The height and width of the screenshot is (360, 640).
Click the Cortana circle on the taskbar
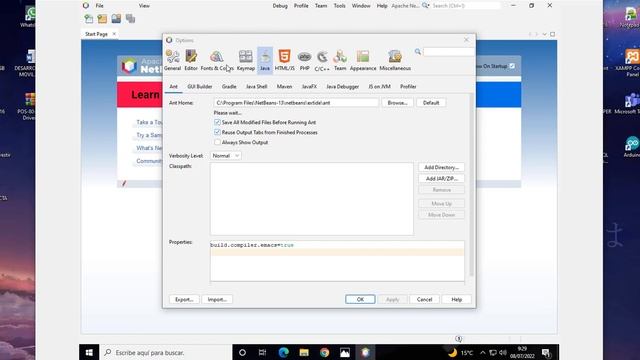click(x=242, y=352)
